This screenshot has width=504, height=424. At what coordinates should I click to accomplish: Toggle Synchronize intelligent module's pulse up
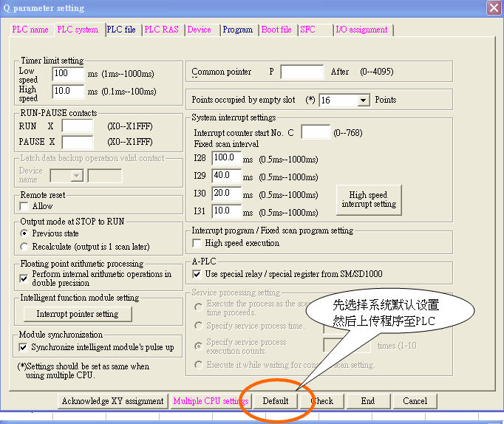[24, 347]
